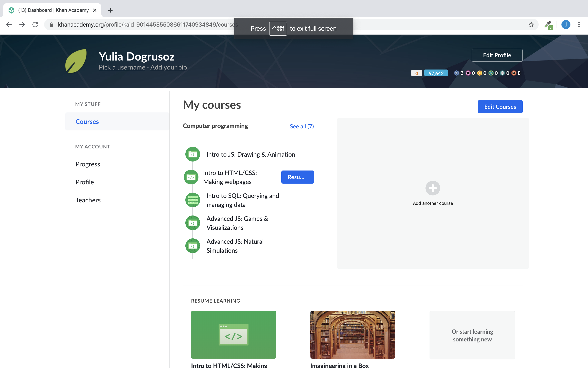Click the Or start learning something new card

(472, 335)
